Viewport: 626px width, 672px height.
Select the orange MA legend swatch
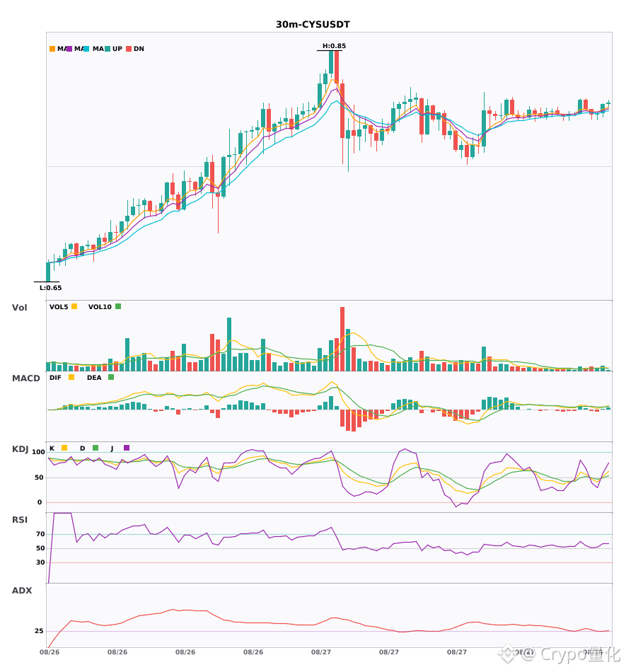coord(52,49)
